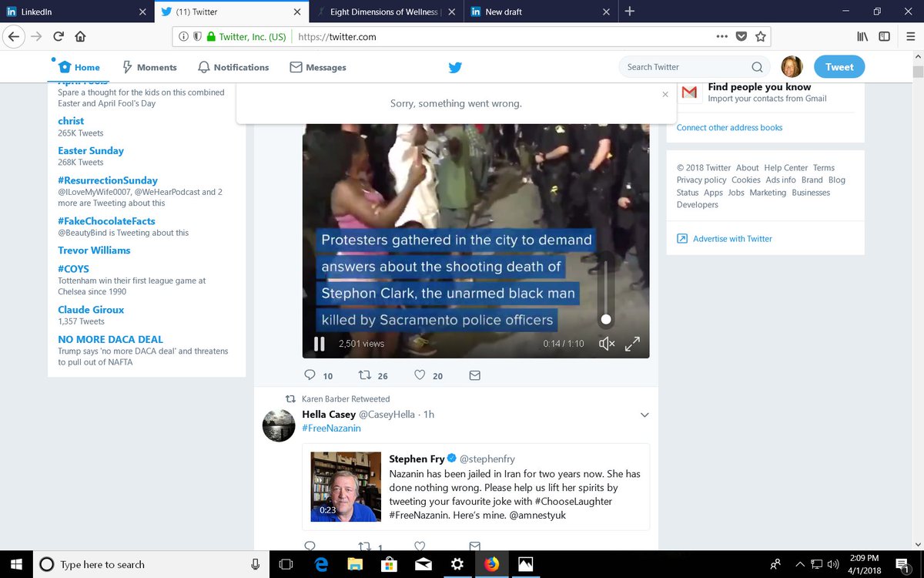Click the page scrollbar thumb
The image size is (924, 578).
click(918, 72)
